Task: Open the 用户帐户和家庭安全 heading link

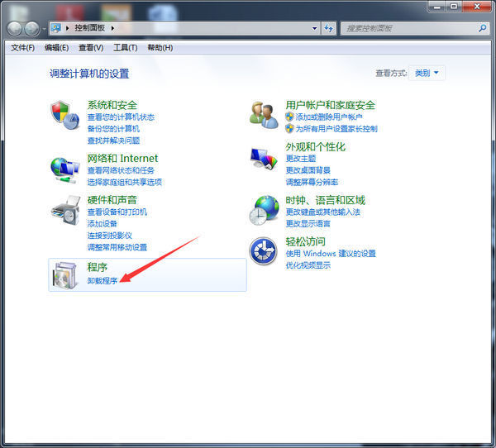Action: click(x=330, y=105)
